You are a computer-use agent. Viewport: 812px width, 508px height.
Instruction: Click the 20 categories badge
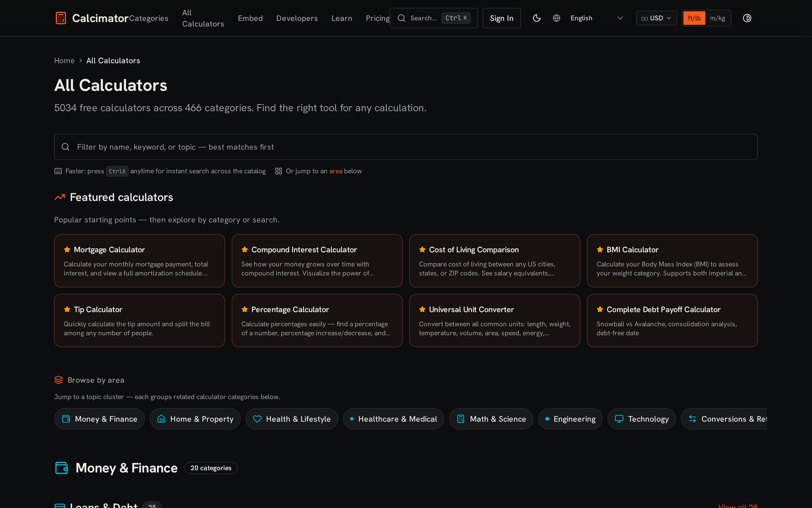(211, 468)
